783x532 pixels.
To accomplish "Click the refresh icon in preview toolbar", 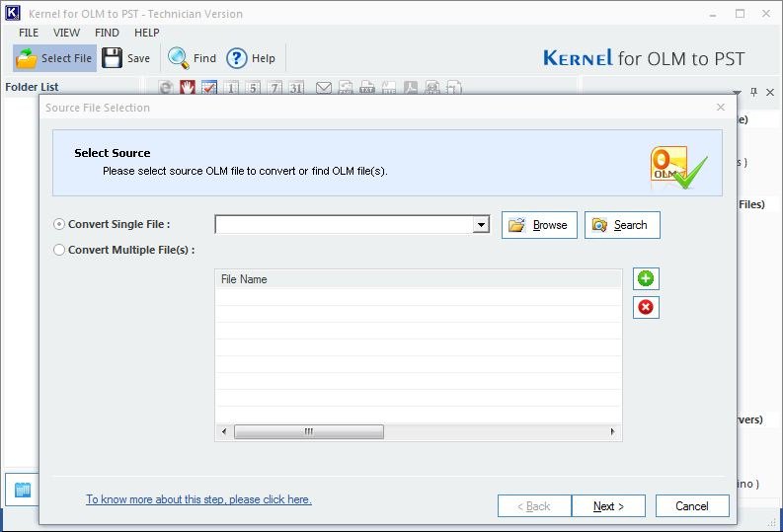I will pyautogui.click(x=166, y=87).
